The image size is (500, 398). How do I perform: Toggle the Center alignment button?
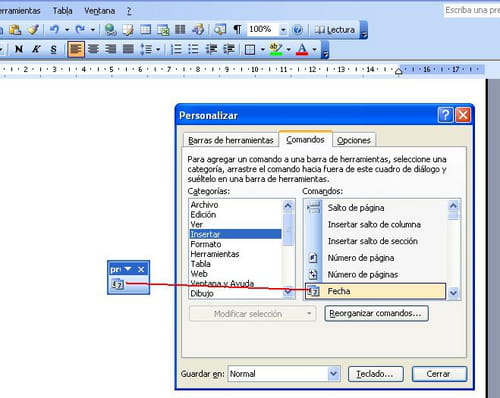[x=93, y=49]
